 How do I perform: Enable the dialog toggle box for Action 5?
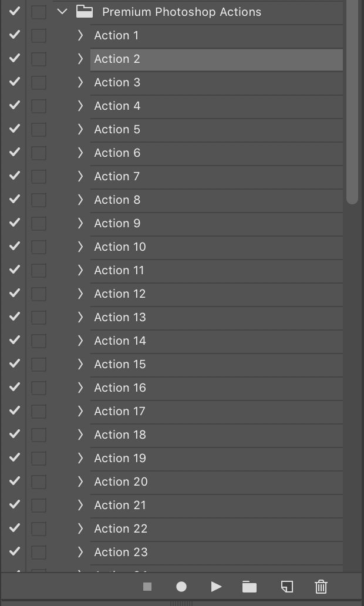coord(38,129)
